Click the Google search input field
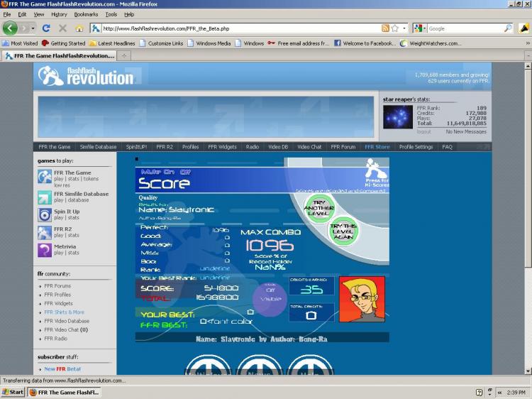The width and height of the screenshot is (532, 399). [x=467, y=28]
